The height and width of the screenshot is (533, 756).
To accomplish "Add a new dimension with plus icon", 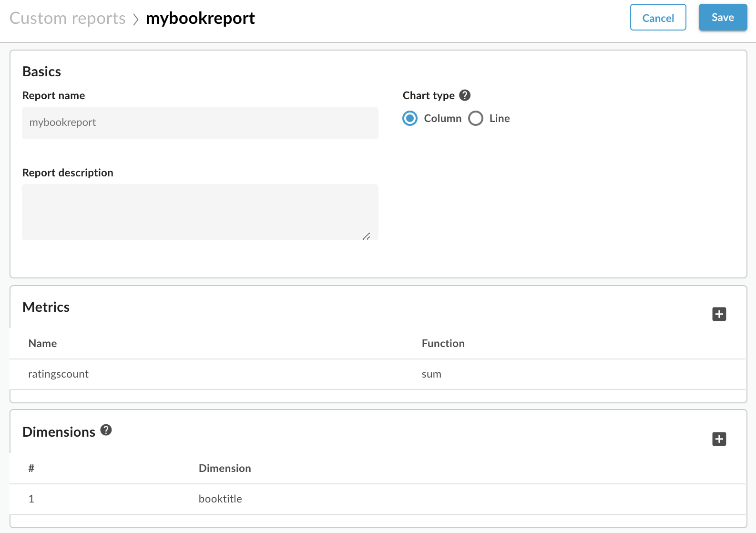I will [x=719, y=439].
